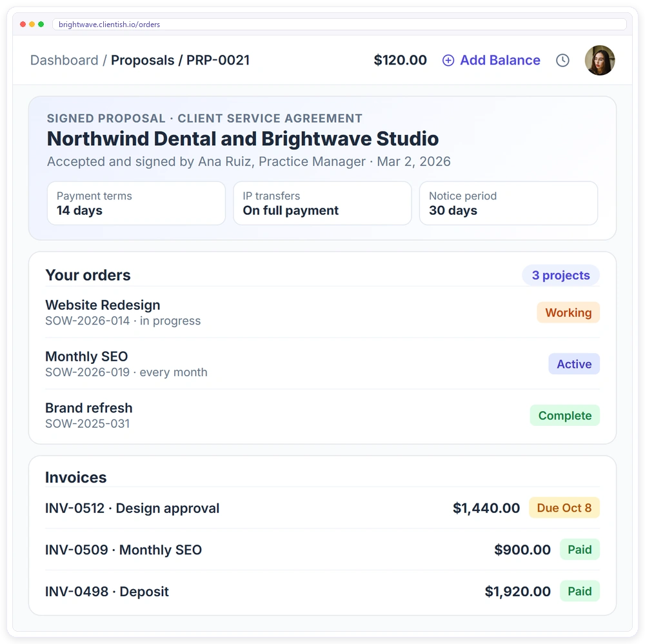Select the PRP-0021 breadcrumb
Screen dimensions: 645x644
coord(218,61)
